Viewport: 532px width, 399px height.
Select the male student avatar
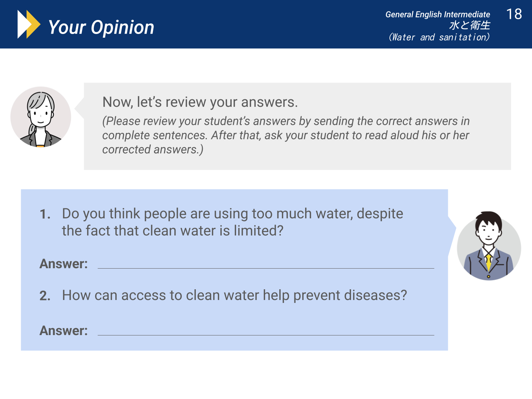(489, 246)
